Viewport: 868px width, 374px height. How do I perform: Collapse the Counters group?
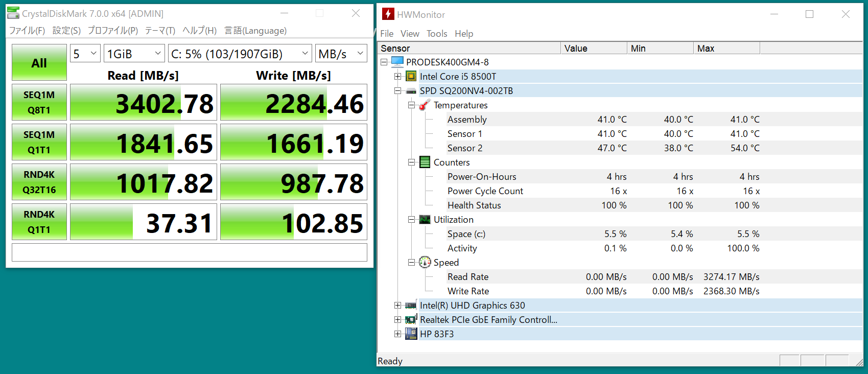coord(411,162)
